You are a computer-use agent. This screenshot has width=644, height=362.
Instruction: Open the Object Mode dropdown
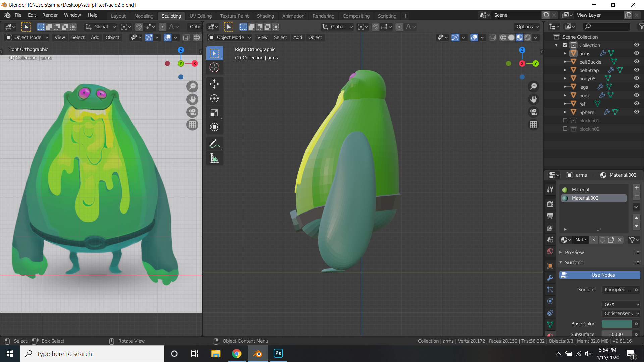[26, 37]
